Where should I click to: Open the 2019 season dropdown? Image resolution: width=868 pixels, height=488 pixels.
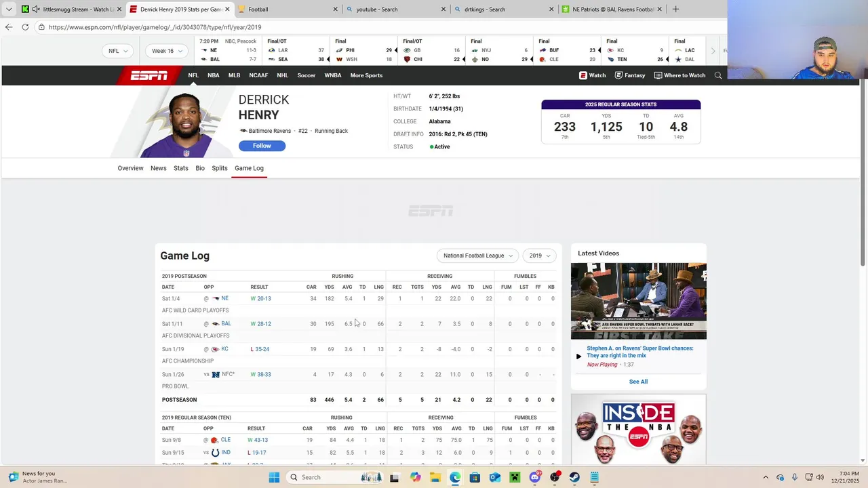pos(540,256)
